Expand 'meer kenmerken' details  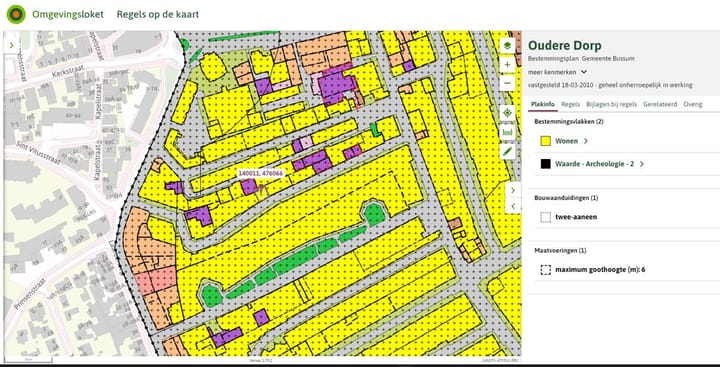[x=557, y=72]
